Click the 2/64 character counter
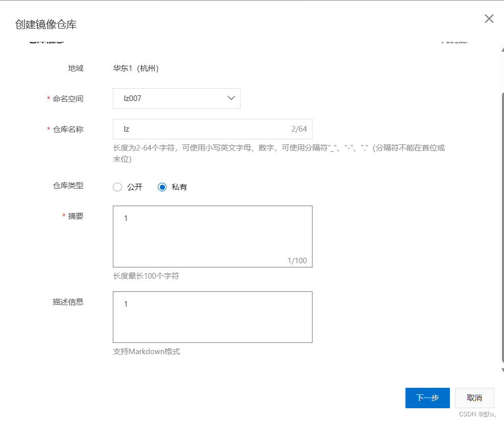This screenshot has width=504, height=422. 299,129
